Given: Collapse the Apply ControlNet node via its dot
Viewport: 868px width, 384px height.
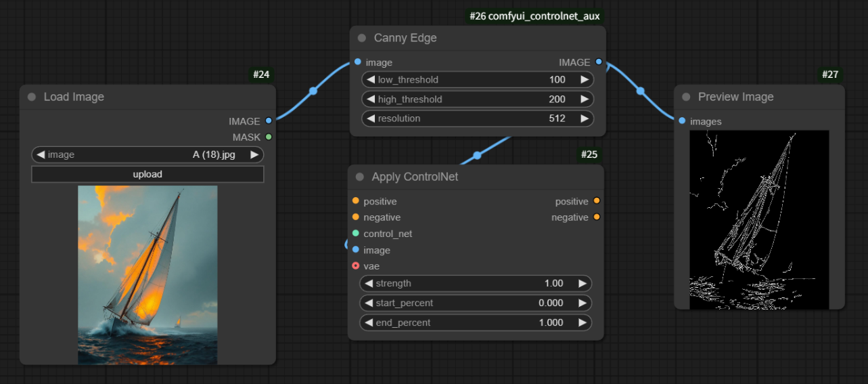Looking at the screenshot, I should (360, 177).
